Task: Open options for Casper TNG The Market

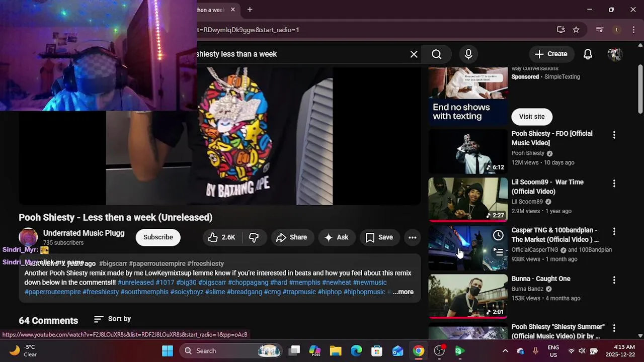Action: point(614,232)
